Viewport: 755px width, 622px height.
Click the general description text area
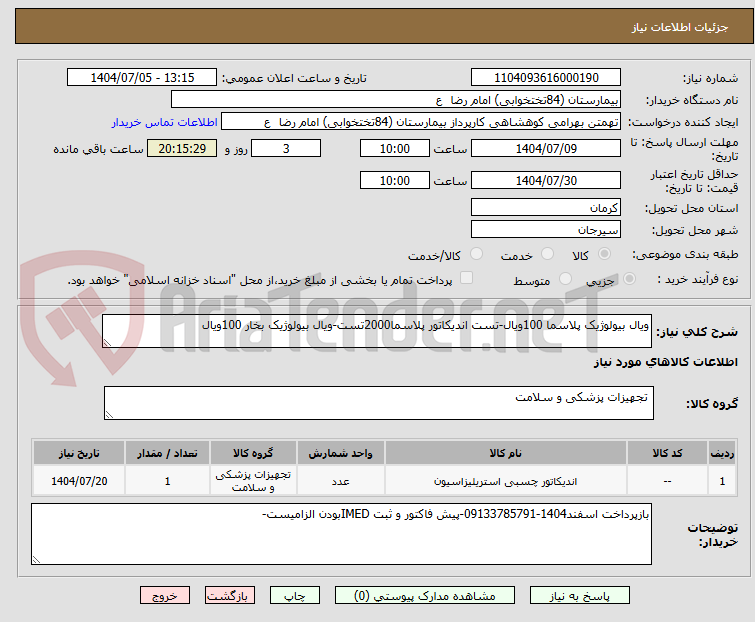pos(377,331)
